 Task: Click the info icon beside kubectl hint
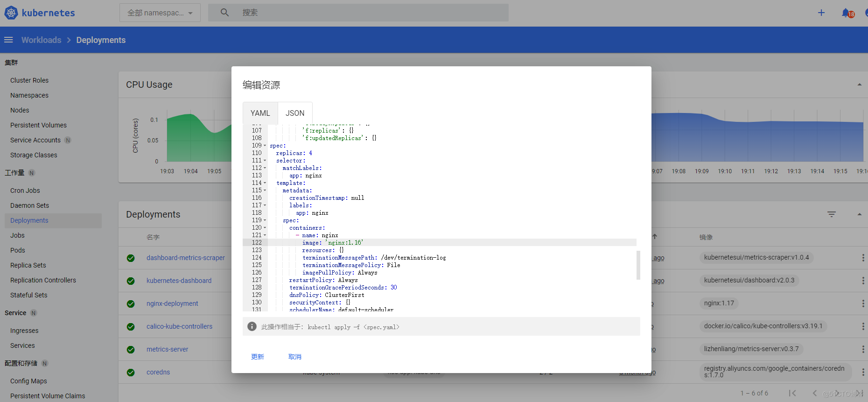252,326
